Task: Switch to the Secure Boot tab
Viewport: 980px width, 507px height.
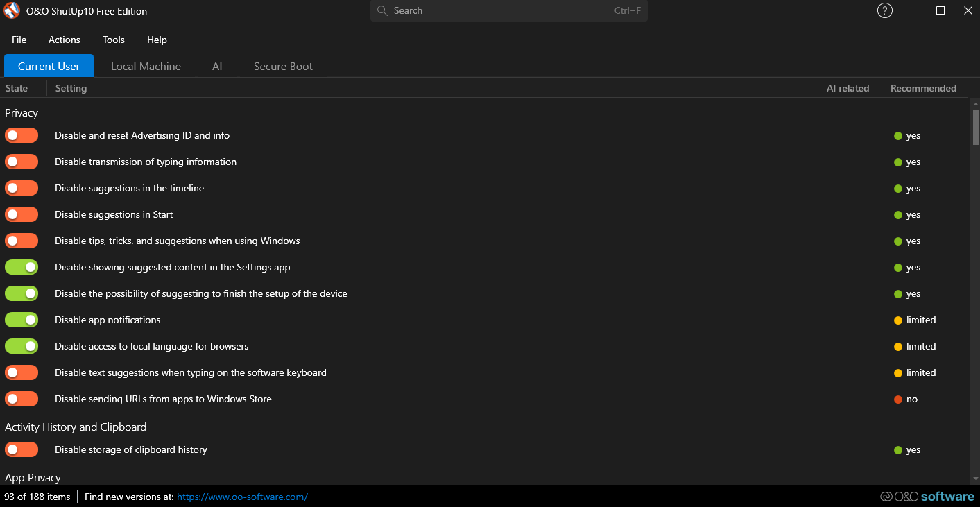Action: click(283, 66)
